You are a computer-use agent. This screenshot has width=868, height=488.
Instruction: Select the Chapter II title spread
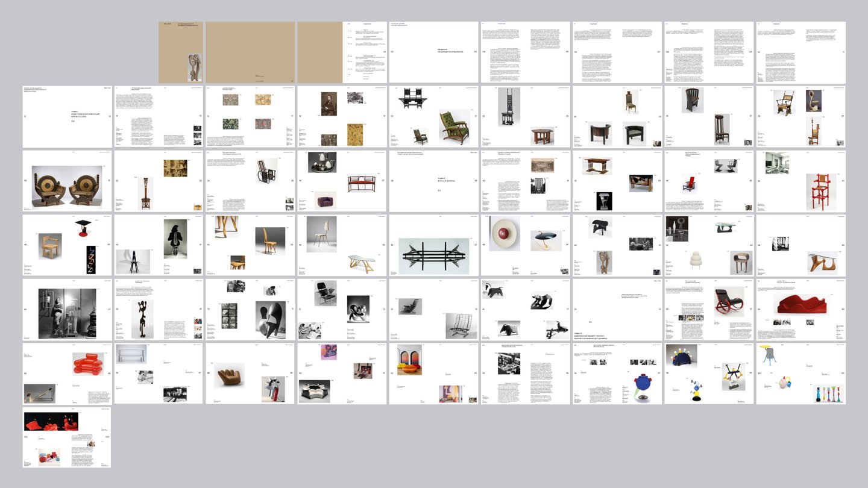[x=433, y=181]
